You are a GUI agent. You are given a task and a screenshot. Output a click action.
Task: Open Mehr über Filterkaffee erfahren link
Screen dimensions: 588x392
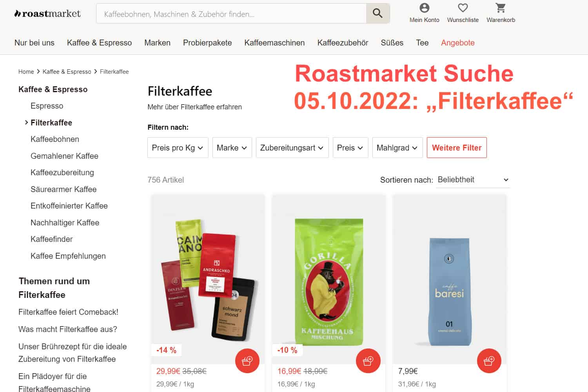click(x=194, y=107)
